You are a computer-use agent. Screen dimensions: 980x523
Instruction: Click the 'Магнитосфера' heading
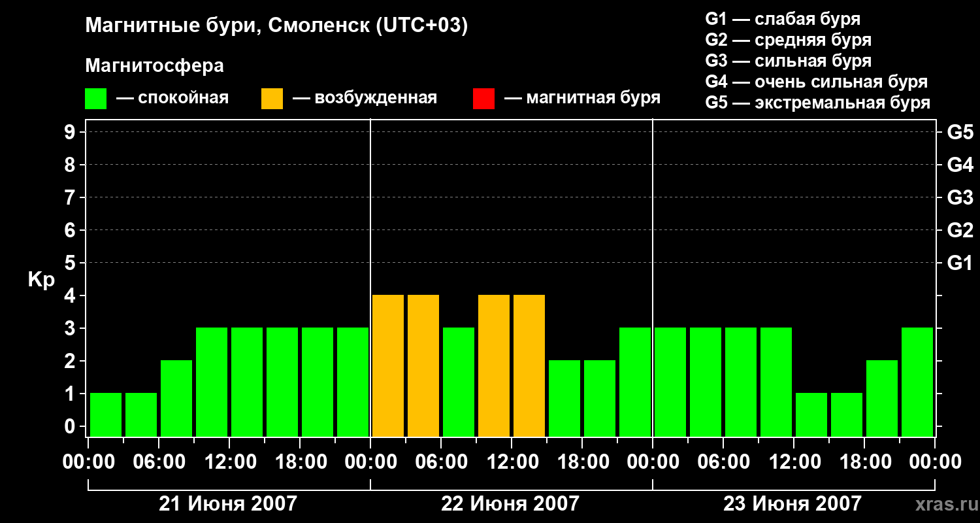(154, 66)
